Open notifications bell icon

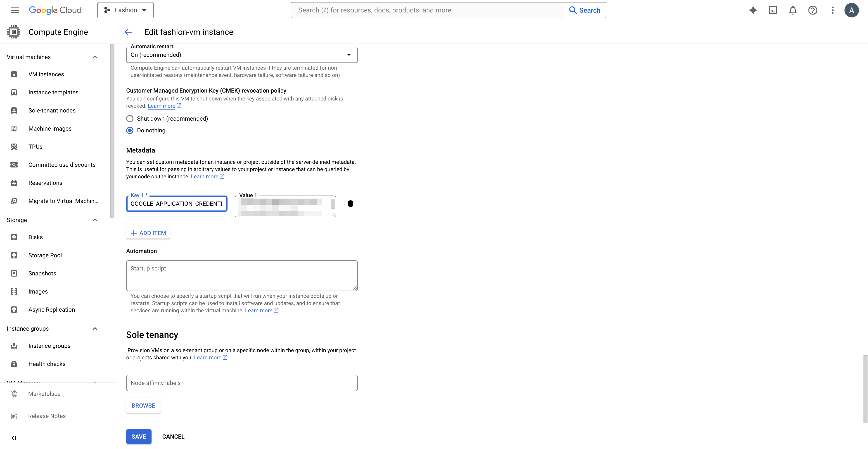[792, 10]
